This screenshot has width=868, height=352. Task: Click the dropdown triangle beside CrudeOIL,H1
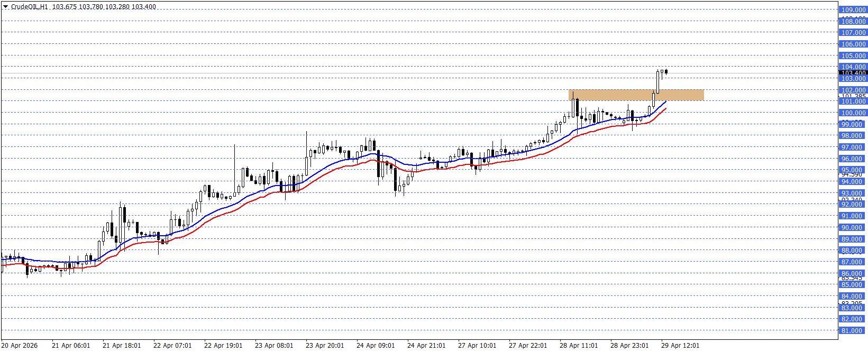[x=5, y=7]
